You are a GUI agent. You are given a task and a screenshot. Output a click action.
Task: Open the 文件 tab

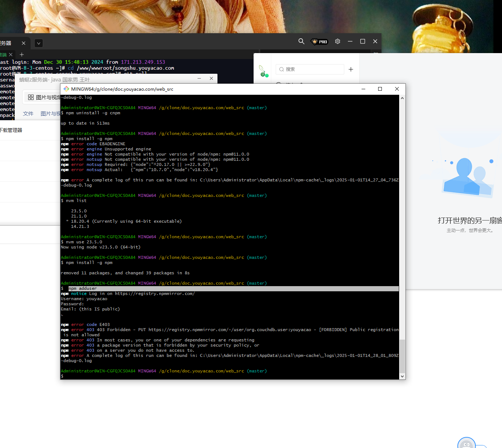pyautogui.click(x=28, y=114)
